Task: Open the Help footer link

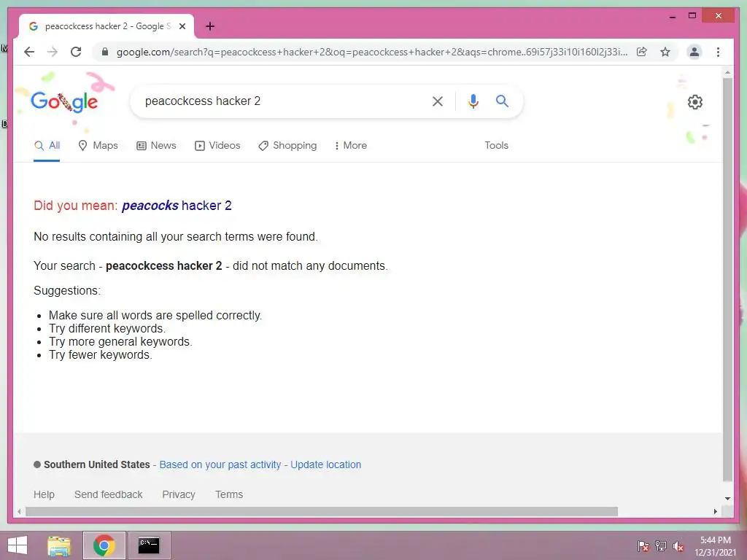Action: point(44,495)
